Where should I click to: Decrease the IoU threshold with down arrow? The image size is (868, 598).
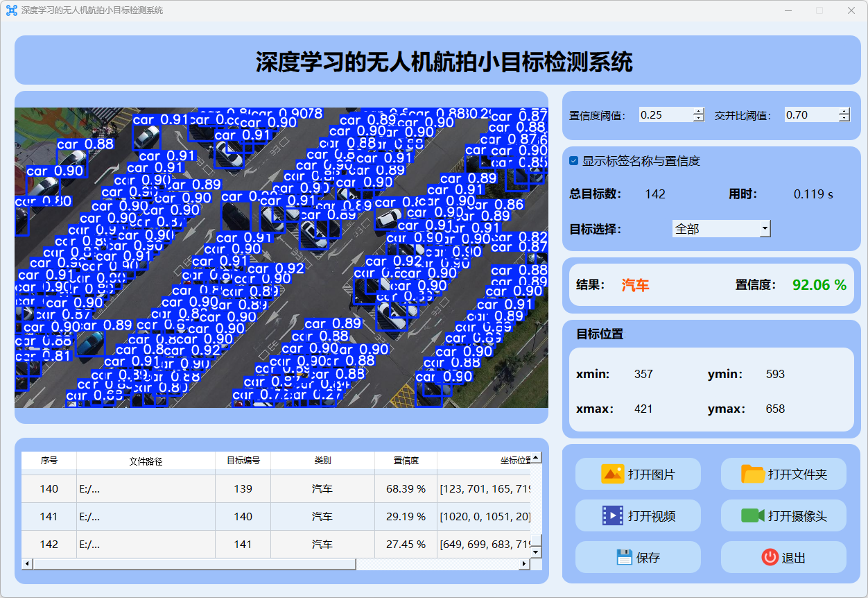click(x=844, y=119)
